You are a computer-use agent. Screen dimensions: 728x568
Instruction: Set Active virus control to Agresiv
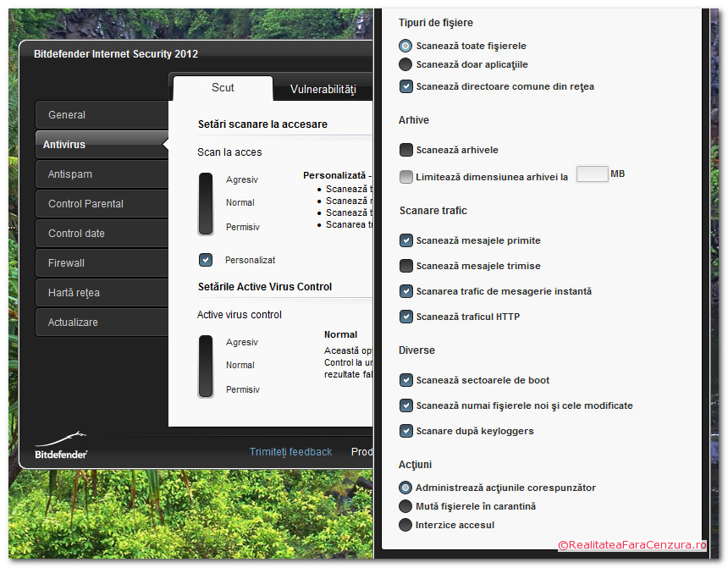241,342
